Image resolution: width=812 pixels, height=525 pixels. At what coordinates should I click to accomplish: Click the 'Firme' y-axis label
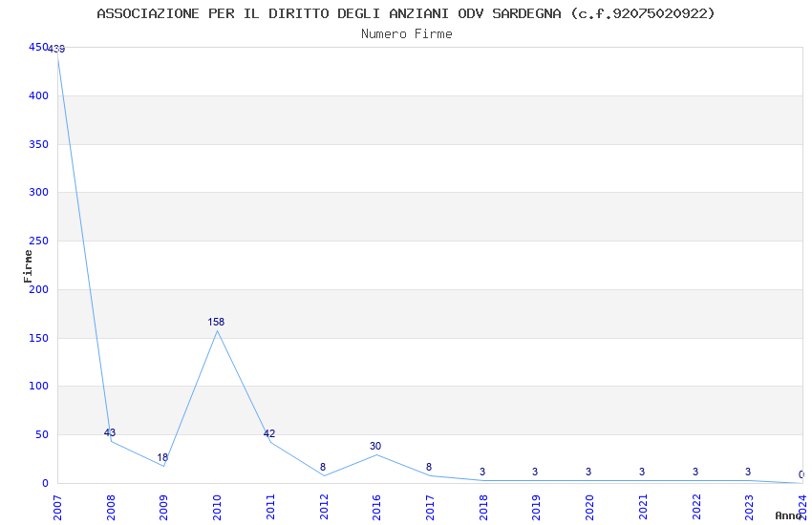point(28,266)
